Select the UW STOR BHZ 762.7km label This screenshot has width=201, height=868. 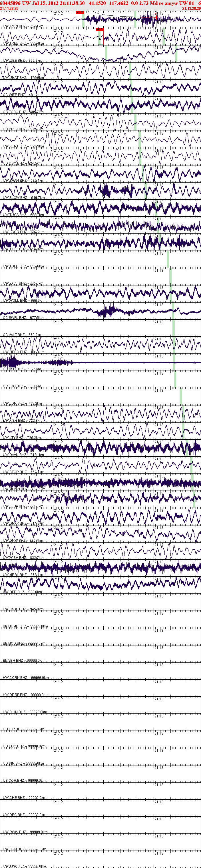point(24,472)
